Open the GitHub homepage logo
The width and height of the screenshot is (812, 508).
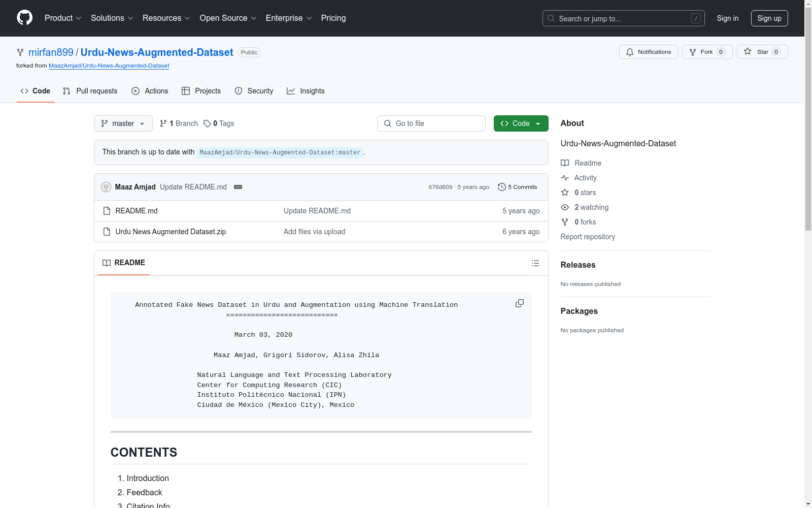[24, 18]
